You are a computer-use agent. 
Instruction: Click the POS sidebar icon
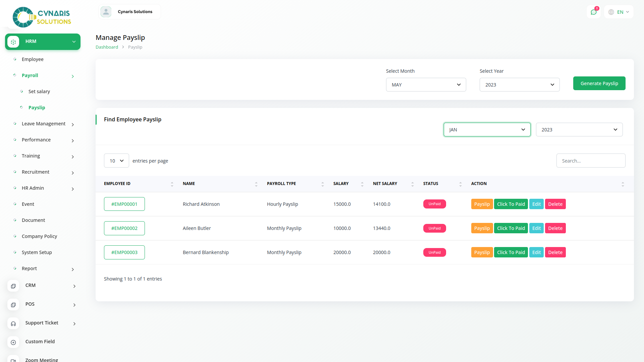[x=13, y=305]
